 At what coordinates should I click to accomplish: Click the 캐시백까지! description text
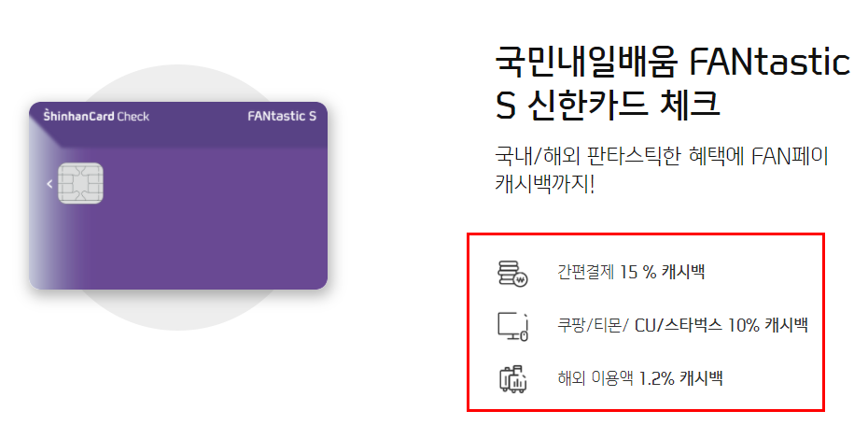click(x=544, y=184)
